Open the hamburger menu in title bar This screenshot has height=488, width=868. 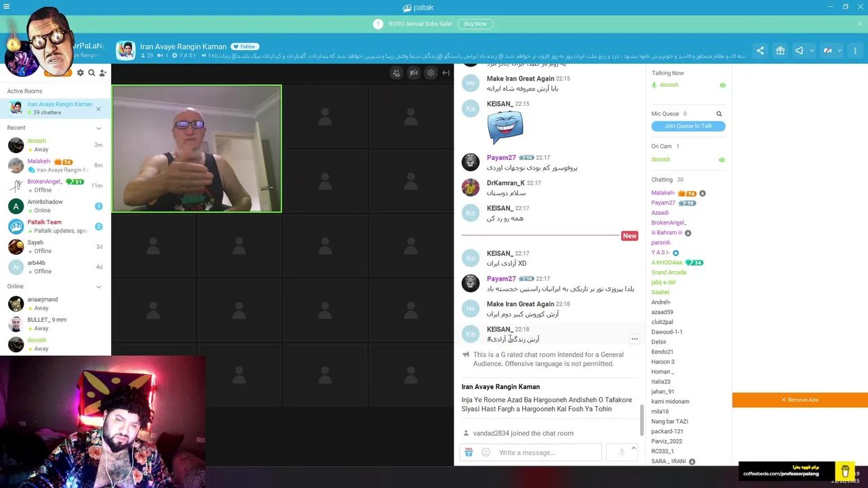click(7, 7)
